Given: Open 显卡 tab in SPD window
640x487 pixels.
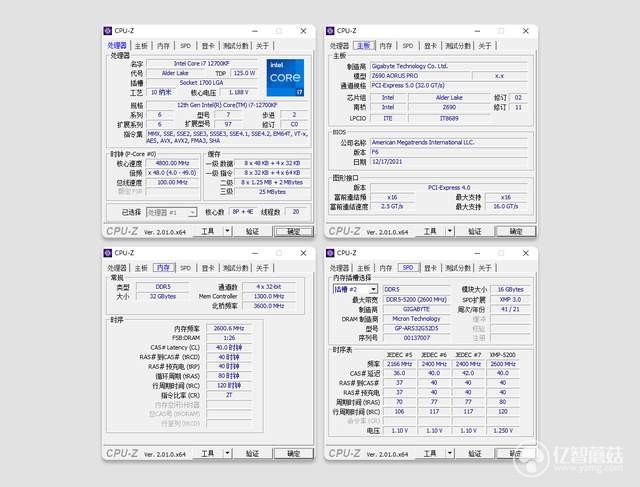Looking at the screenshot, I should pyautogui.click(x=431, y=268).
